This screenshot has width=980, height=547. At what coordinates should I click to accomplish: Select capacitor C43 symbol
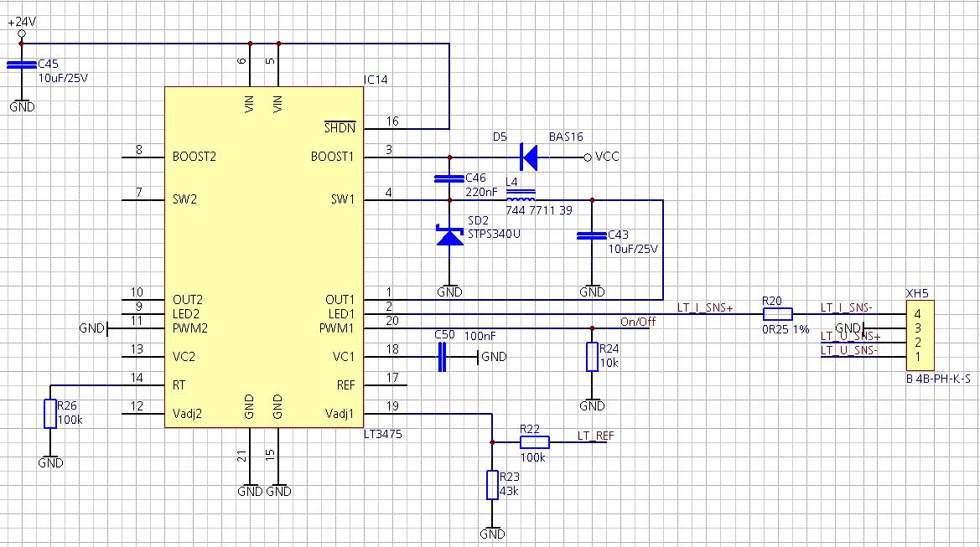click(x=592, y=235)
